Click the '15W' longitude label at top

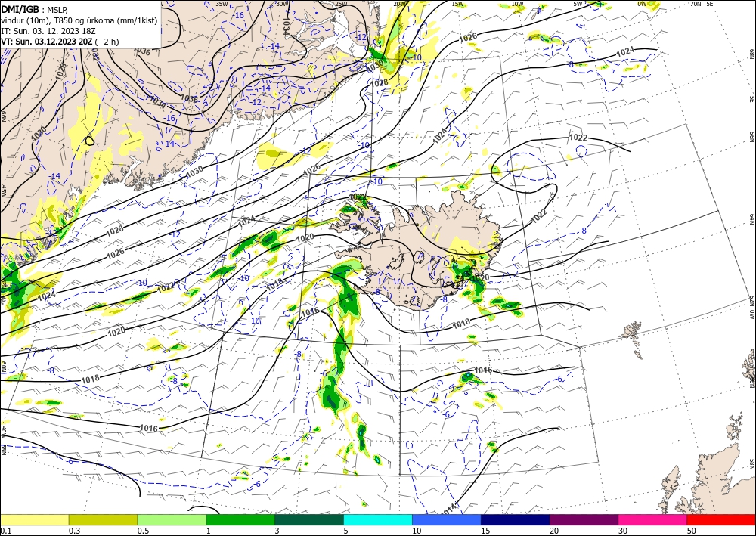tap(458, 4)
